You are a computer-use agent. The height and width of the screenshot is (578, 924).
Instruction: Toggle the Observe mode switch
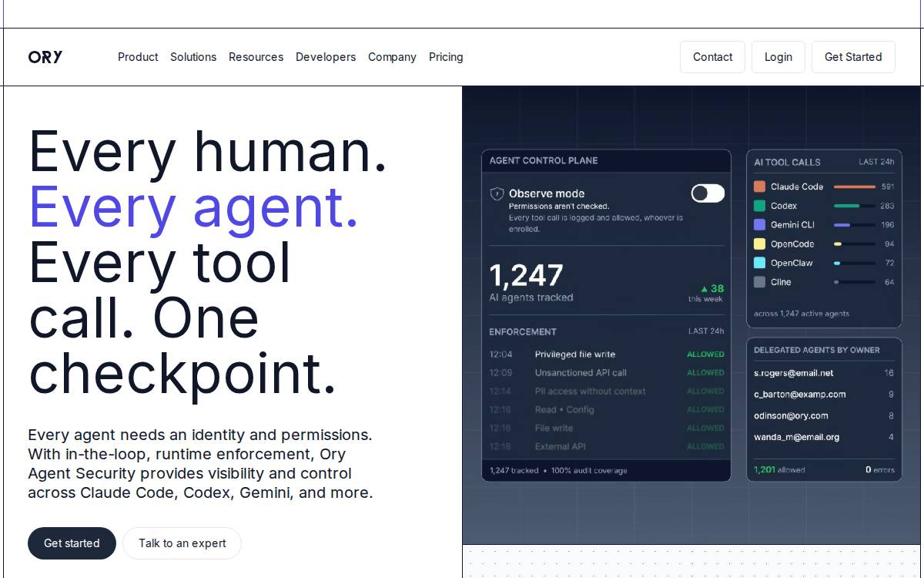pyautogui.click(x=708, y=193)
